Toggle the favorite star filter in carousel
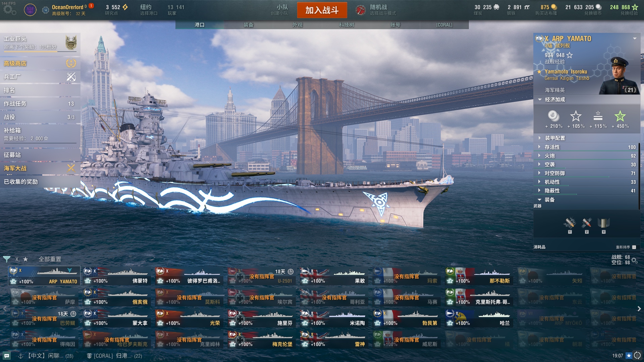Image resolution: width=644 pixels, height=362 pixels. pos(25,259)
